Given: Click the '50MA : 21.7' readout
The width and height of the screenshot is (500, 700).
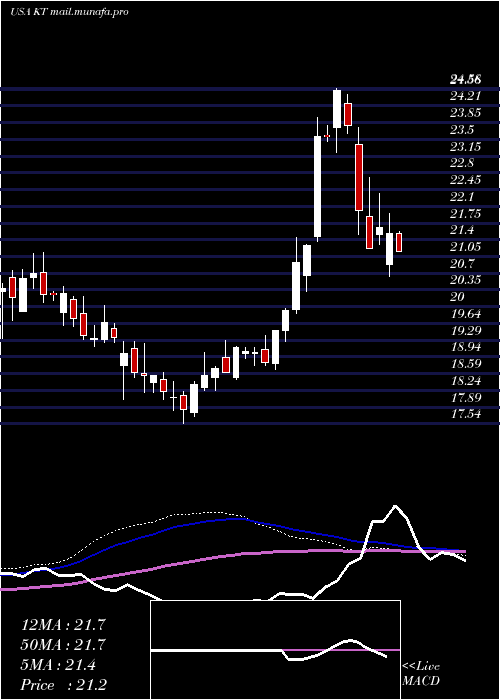Looking at the screenshot, I should (63, 645).
